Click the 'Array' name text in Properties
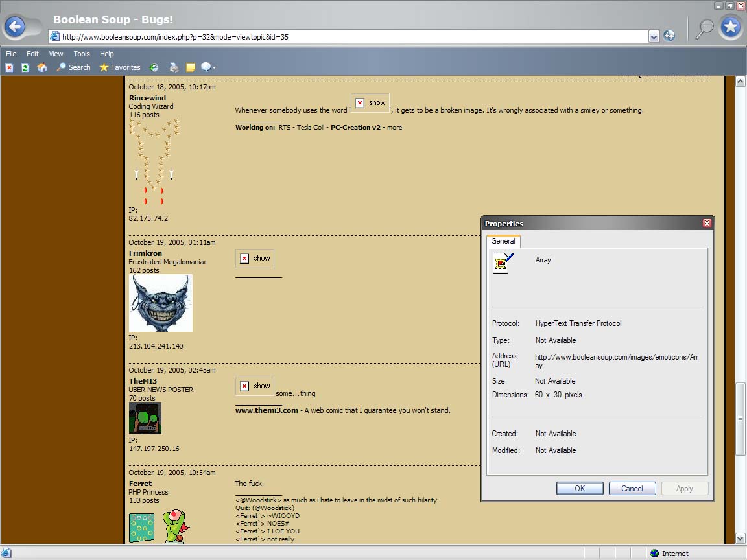Viewport: 747px width, 560px height. pos(543,260)
